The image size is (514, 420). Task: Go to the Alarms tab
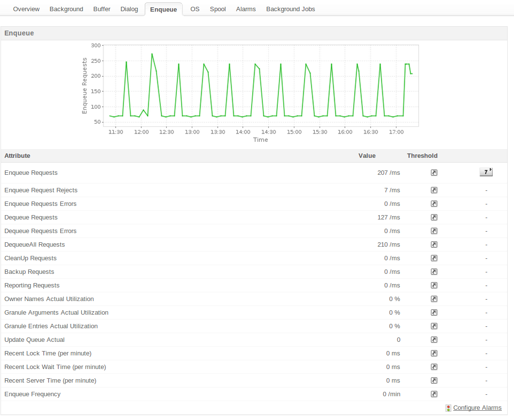[x=245, y=9]
